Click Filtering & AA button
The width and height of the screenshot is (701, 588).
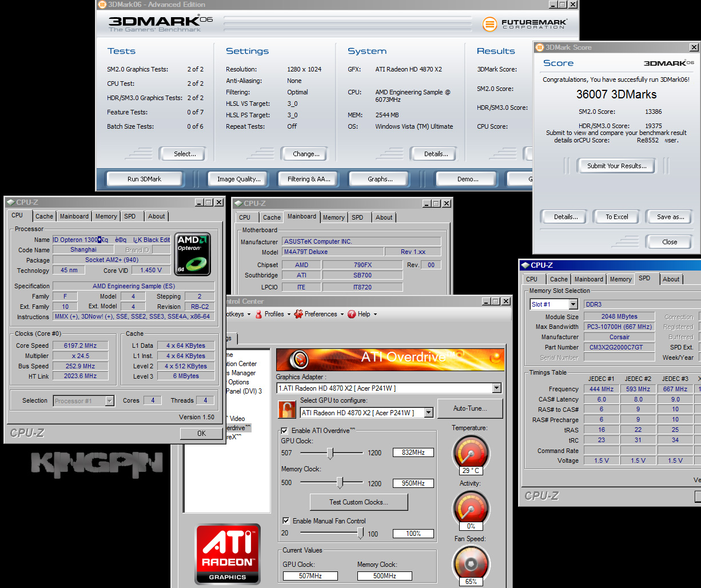point(309,179)
